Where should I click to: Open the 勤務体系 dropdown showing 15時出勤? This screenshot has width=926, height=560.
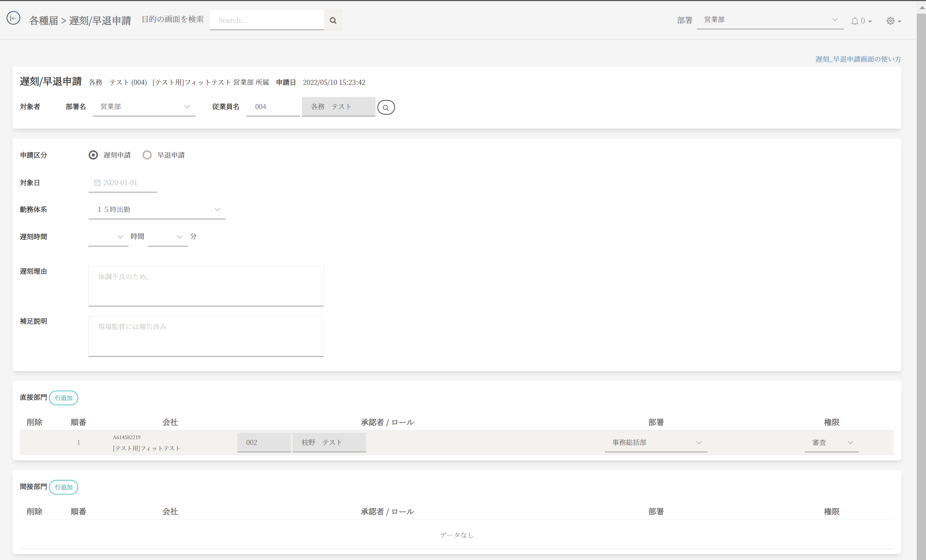tap(157, 210)
